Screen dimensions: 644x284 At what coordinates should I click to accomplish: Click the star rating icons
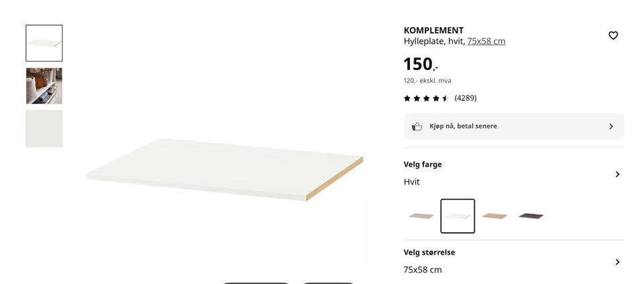426,98
